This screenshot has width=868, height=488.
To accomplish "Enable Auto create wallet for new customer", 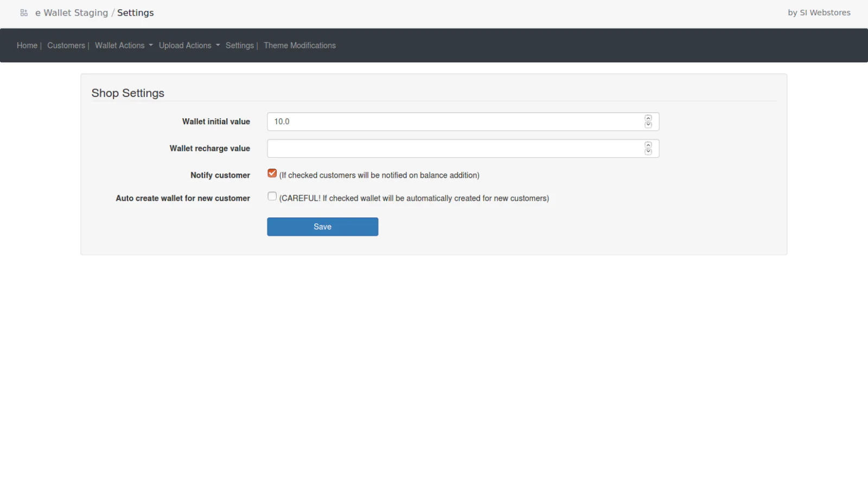I will 272,196.
